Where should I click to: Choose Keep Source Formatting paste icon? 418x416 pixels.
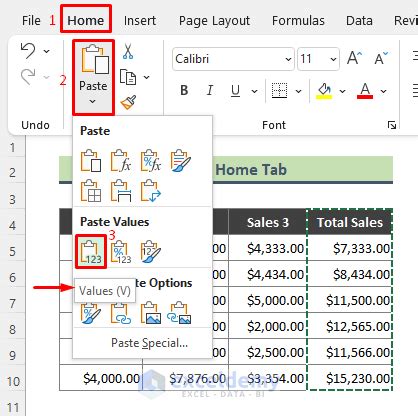pos(180,161)
